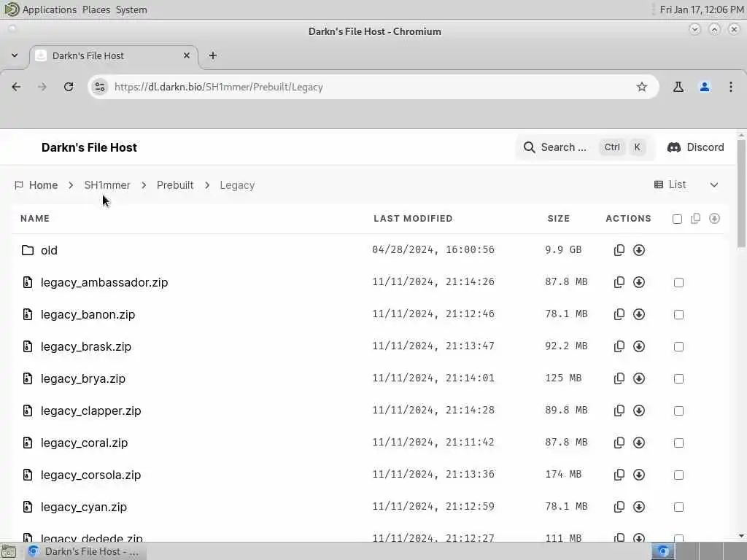Copy link for legacy_brask.zip
Screen dimensions: 747x560
[619, 346]
